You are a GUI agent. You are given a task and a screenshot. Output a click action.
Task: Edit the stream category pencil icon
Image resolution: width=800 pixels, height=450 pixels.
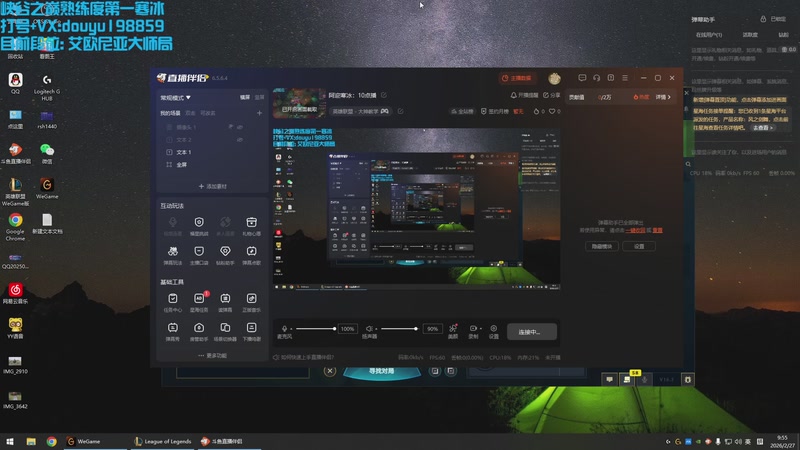click(x=401, y=111)
